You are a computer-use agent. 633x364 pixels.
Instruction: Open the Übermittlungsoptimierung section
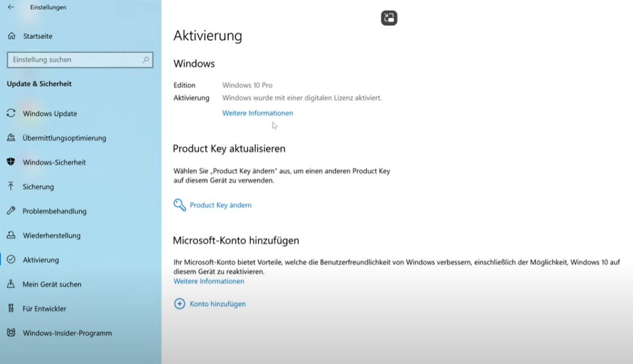pos(64,138)
